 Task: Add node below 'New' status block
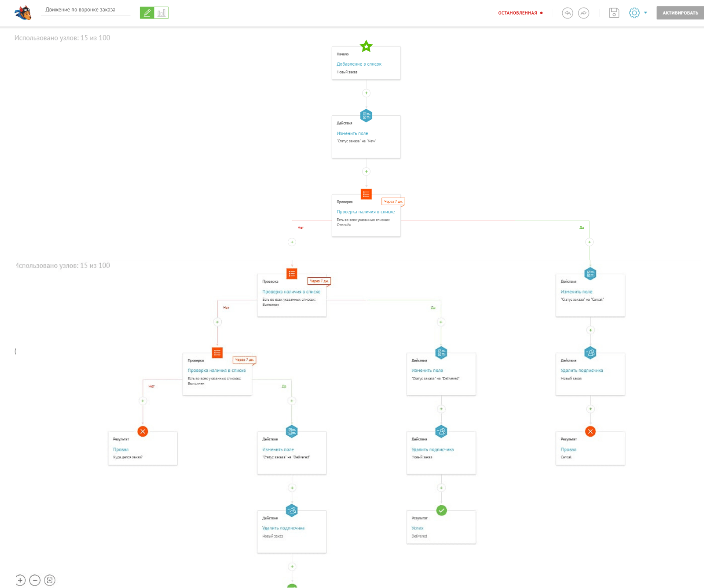pyautogui.click(x=366, y=172)
